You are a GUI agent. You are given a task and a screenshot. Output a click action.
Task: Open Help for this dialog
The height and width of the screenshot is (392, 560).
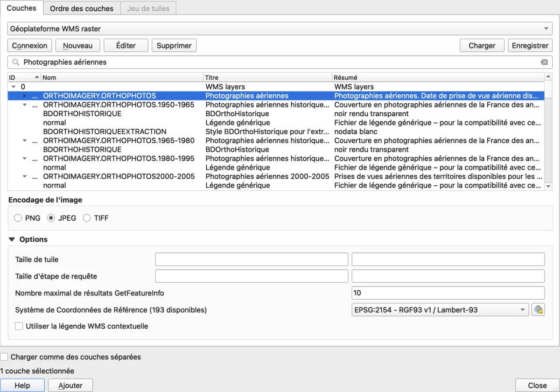22,385
